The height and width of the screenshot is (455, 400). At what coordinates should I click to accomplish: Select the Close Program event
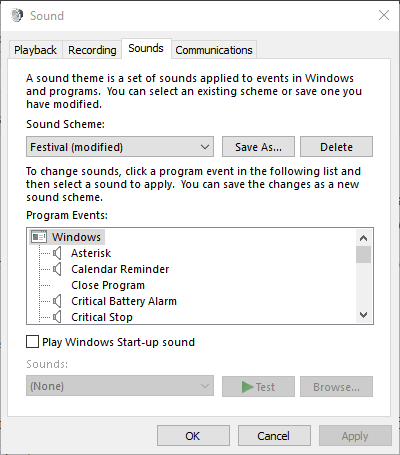pos(108,285)
